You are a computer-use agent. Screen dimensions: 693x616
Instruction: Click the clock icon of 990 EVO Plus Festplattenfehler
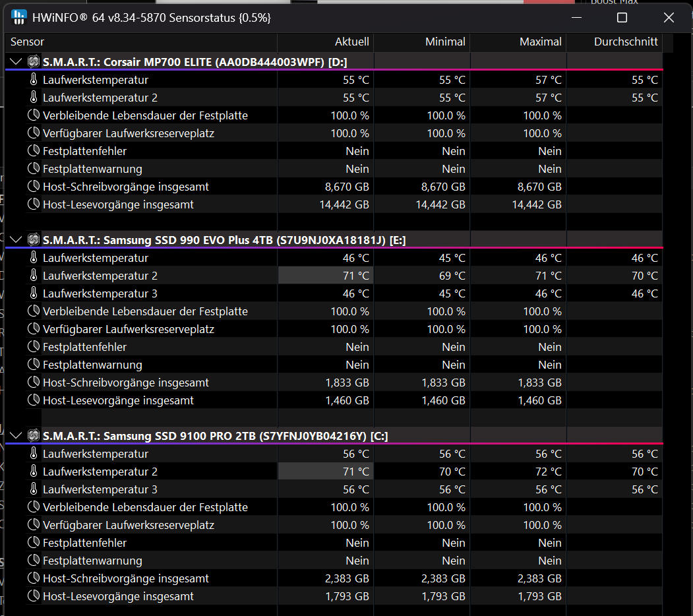34,347
